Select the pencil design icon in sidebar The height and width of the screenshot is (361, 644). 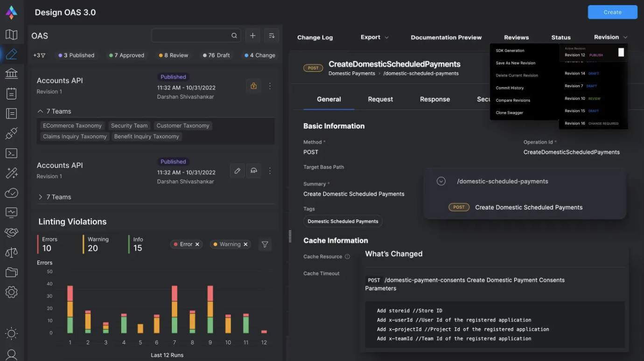(12, 54)
